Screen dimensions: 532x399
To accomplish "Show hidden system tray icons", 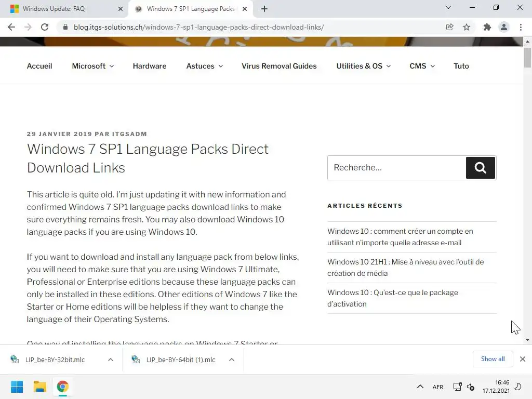I will tap(420, 387).
